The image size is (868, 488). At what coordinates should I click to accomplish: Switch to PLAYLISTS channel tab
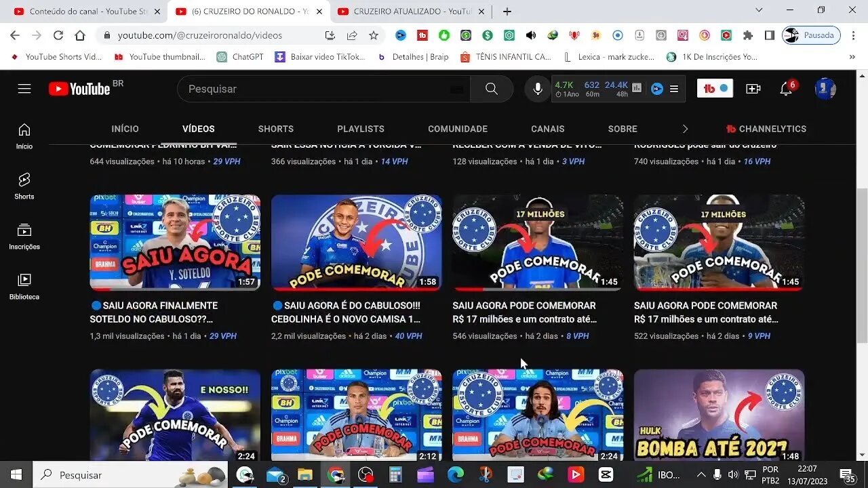[361, 129]
